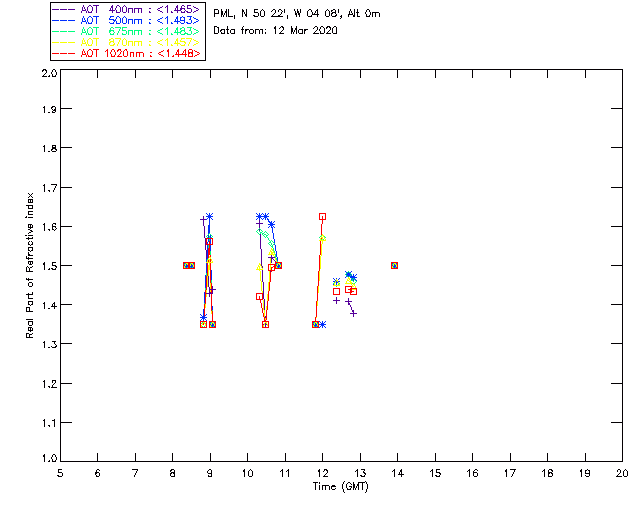Click the 'Real Part of Refractive index' axis title
This screenshot has height=512, width=640.
click(x=29, y=265)
